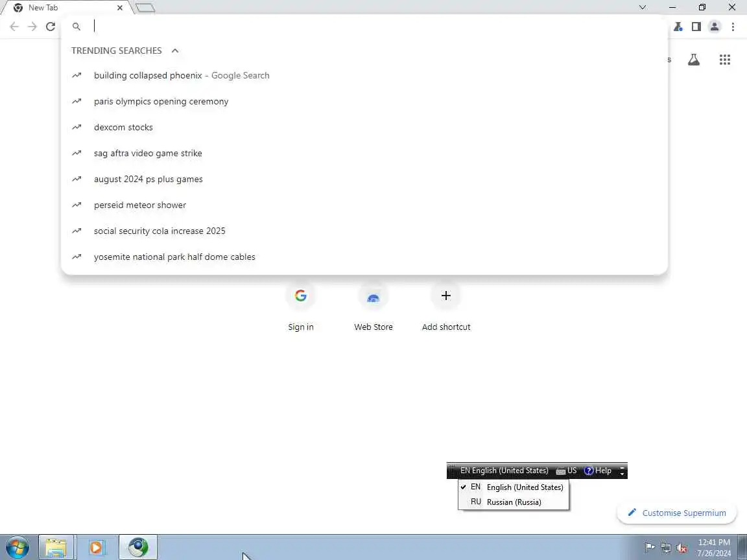Click the Supermium browser taskbar icon
Image resolution: width=747 pixels, height=560 pixels.
tap(138, 547)
